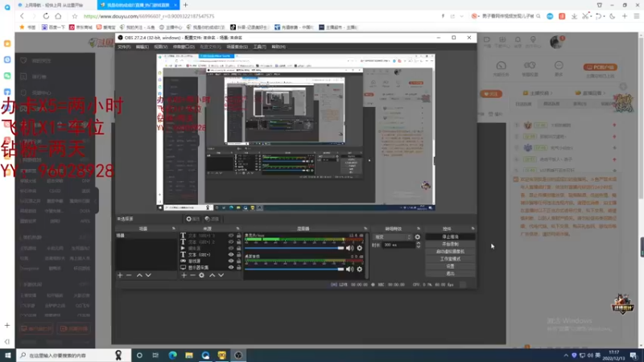Open File Explorer from taskbar
The image size is (644, 362).
point(189,355)
